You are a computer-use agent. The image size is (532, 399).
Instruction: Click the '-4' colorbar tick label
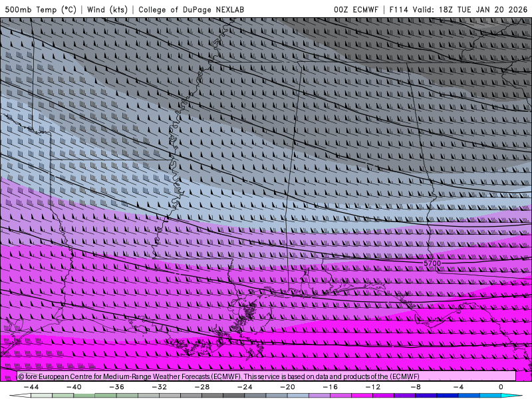(x=458, y=387)
